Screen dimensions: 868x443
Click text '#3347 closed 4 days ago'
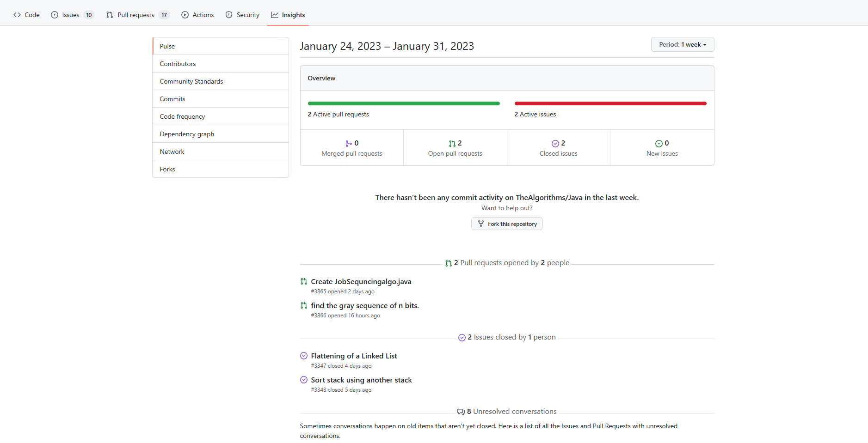point(341,366)
